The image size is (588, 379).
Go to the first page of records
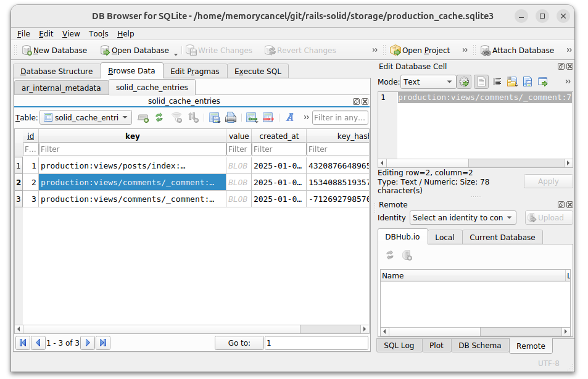click(23, 343)
